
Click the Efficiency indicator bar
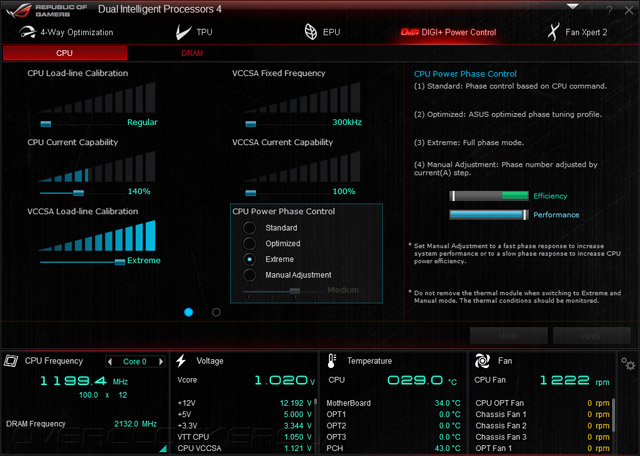(489, 196)
